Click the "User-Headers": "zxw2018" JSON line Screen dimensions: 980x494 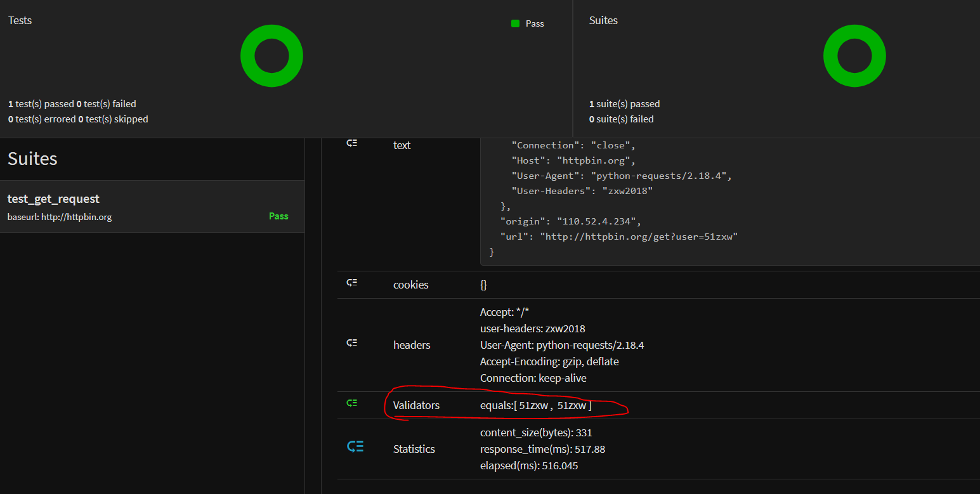[582, 191]
